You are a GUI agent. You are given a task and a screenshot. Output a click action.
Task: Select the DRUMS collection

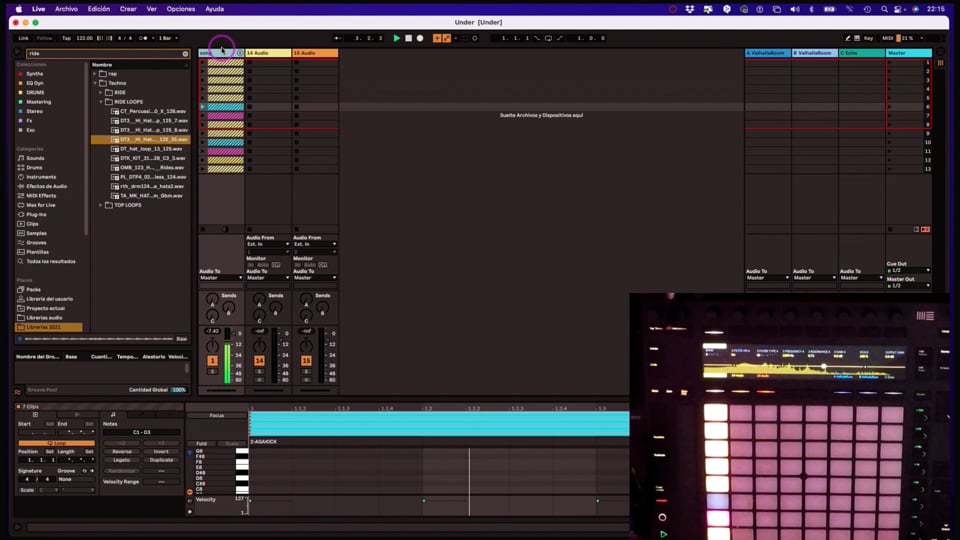point(35,92)
